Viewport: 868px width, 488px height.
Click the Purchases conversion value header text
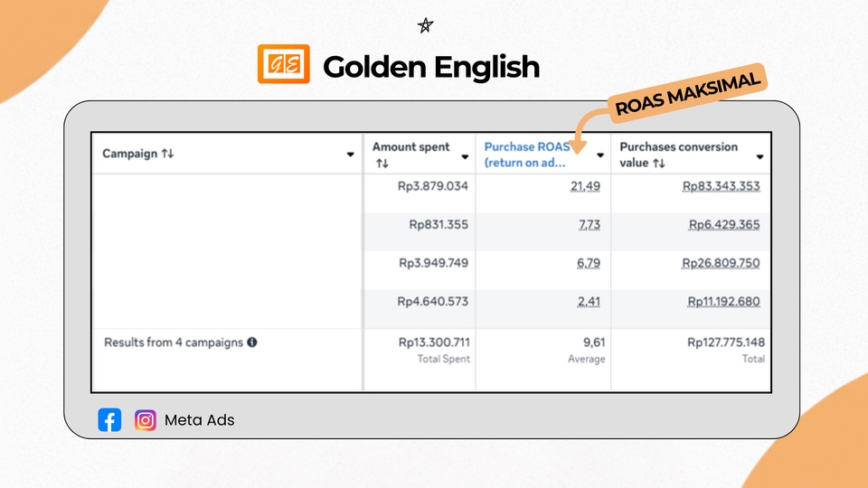(x=679, y=155)
